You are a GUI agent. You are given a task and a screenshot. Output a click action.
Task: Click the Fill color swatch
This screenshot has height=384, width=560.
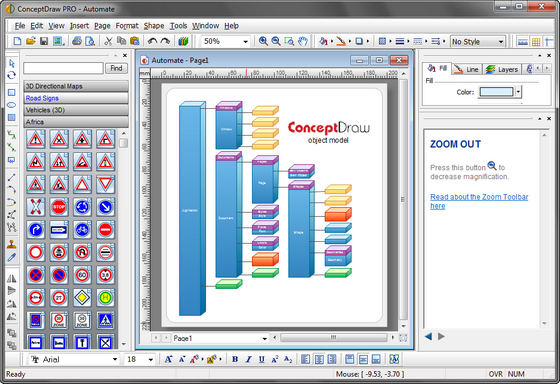(x=496, y=92)
